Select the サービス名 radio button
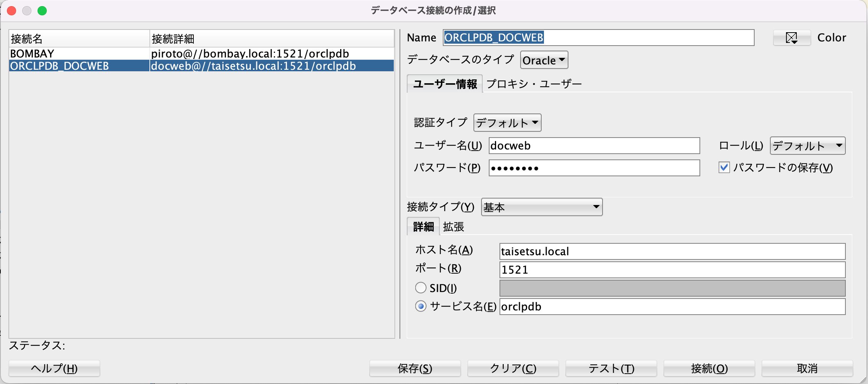 pyautogui.click(x=421, y=306)
